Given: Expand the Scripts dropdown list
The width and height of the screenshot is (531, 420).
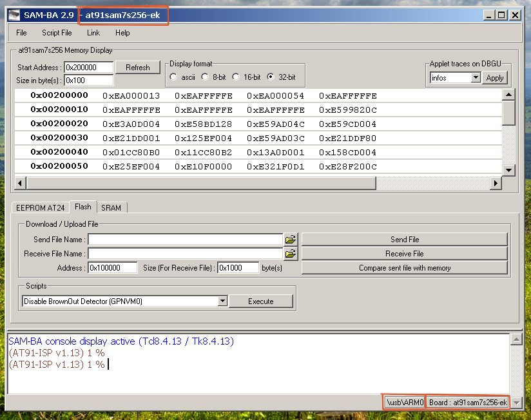Looking at the screenshot, I should (x=222, y=301).
